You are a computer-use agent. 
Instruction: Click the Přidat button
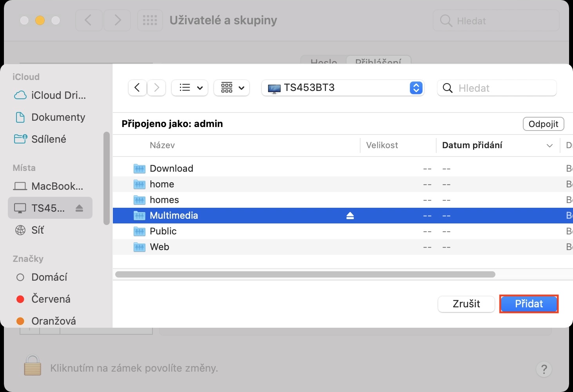coord(529,304)
